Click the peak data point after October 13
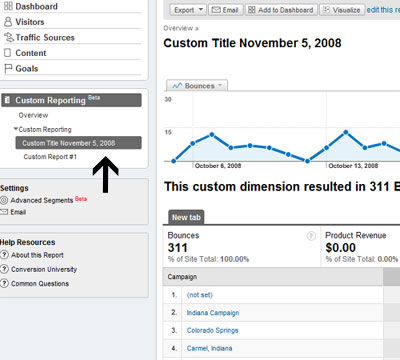 pos(346,132)
